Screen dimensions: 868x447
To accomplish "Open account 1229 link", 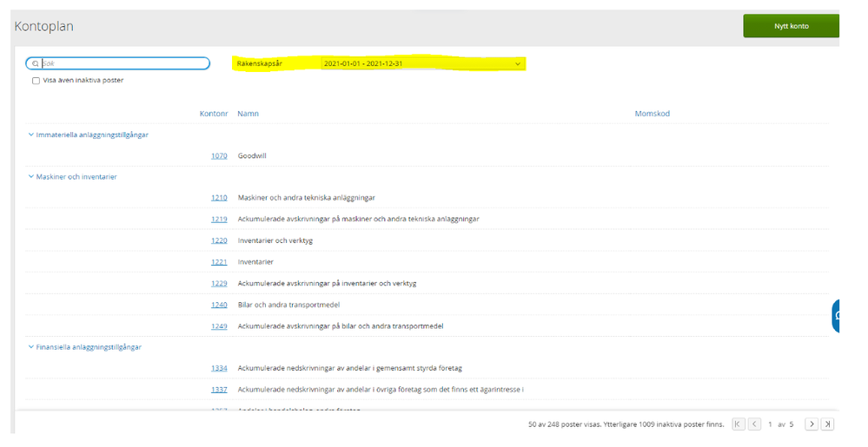I will (x=219, y=283).
